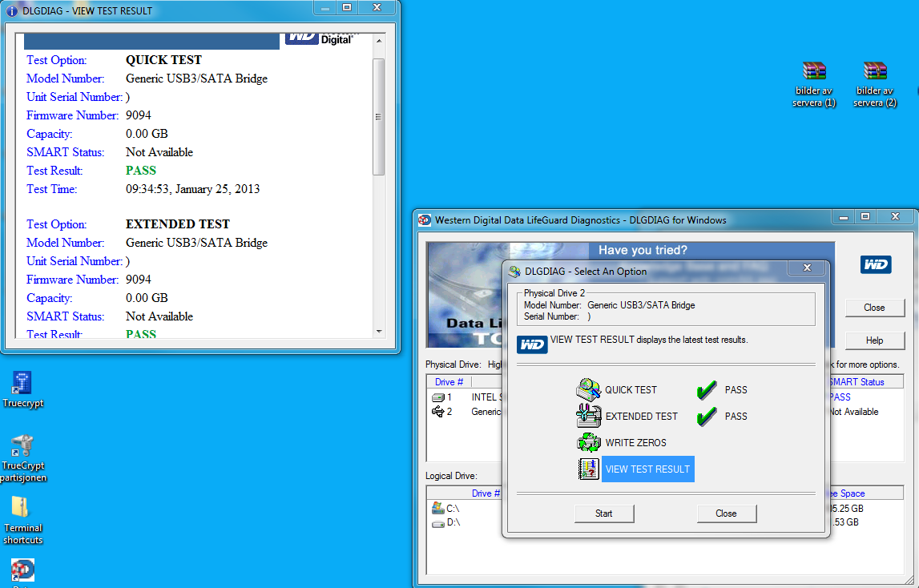
Task: Choose the WRITE ZEROS label
Action: pos(636,443)
